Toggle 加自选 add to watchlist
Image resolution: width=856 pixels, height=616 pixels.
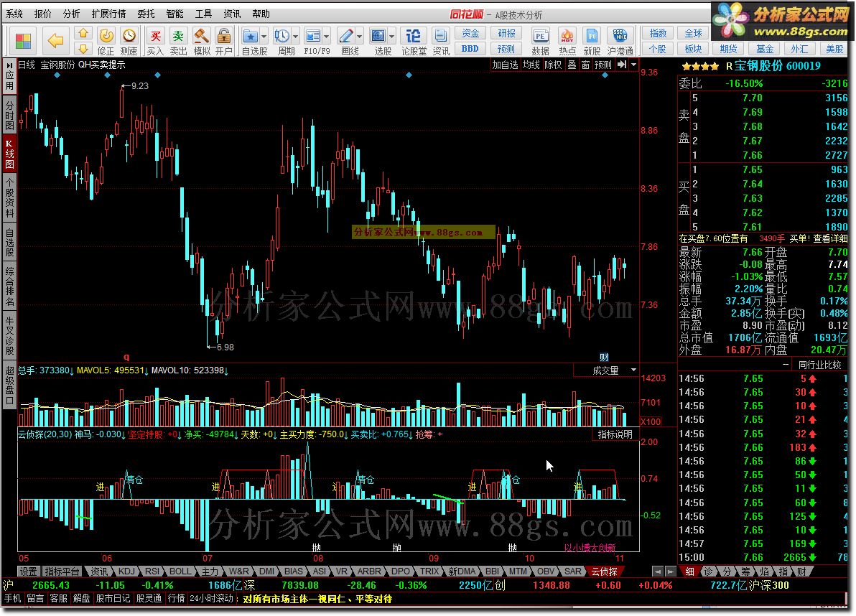coord(505,65)
